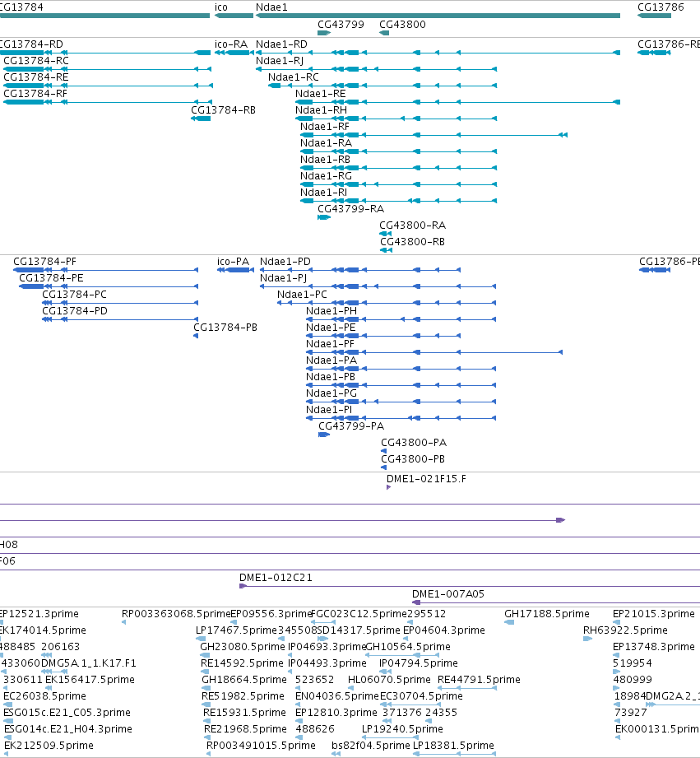Open the CG43800 gene label
Image resolution: width=700 pixels, height=758 pixels.
point(402,24)
